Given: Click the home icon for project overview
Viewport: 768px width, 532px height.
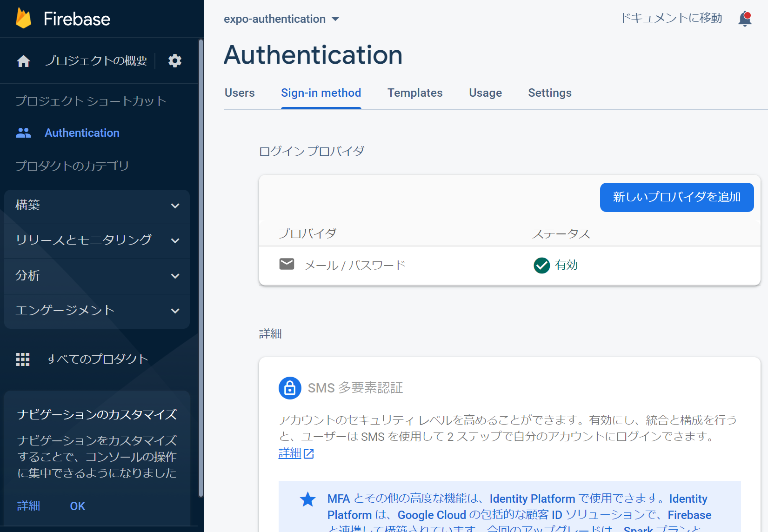Looking at the screenshot, I should [x=23, y=60].
